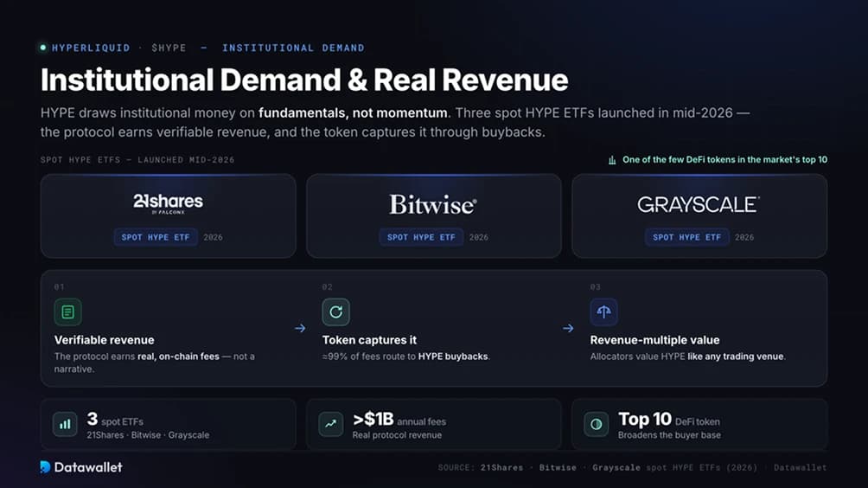This screenshot has height=488, width=868.
Task: Click the '03' step number
Action: click(x=595, y=287)
